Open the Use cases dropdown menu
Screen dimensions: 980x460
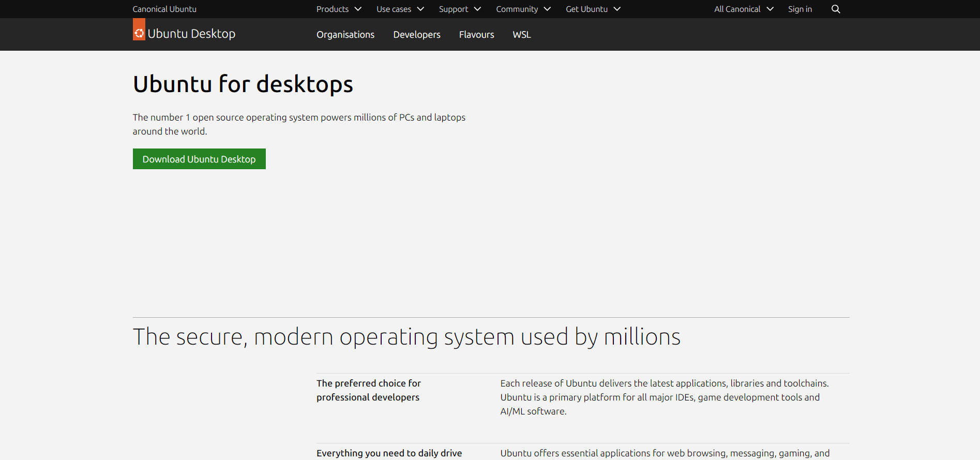tap(400, 9)
